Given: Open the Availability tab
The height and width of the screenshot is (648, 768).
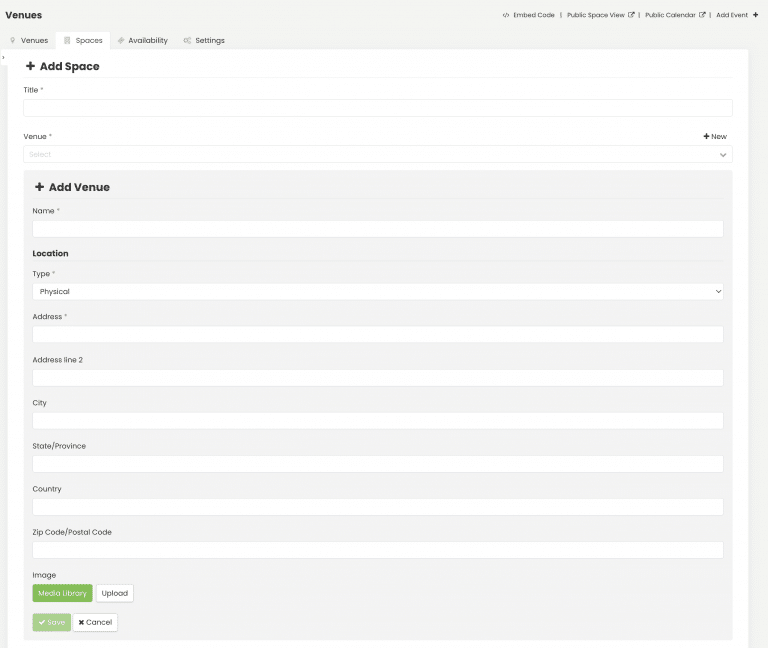Looking at the screenshot, I should coord(142,41).
